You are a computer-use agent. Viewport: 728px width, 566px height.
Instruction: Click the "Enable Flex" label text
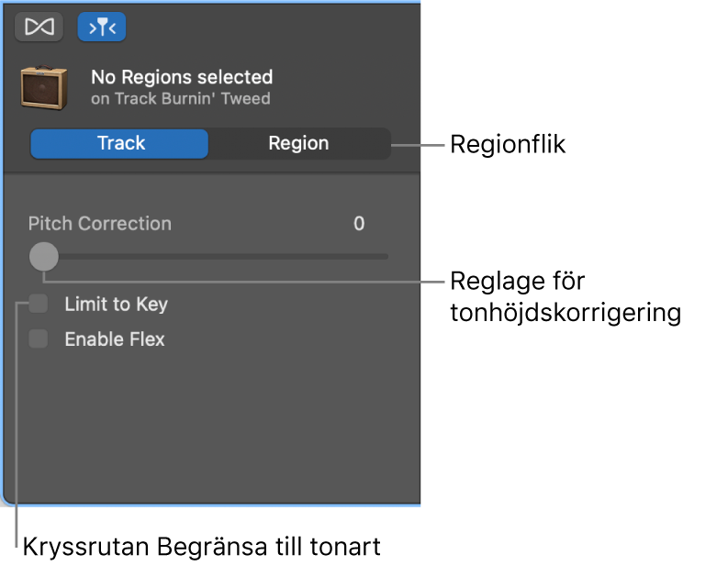[x=115, y=339]
